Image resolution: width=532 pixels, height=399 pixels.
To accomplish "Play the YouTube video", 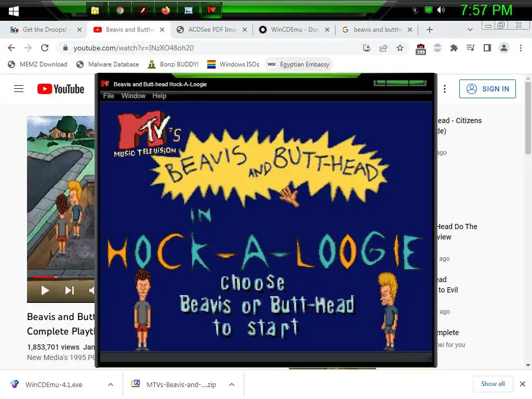I will click(45, 290).
